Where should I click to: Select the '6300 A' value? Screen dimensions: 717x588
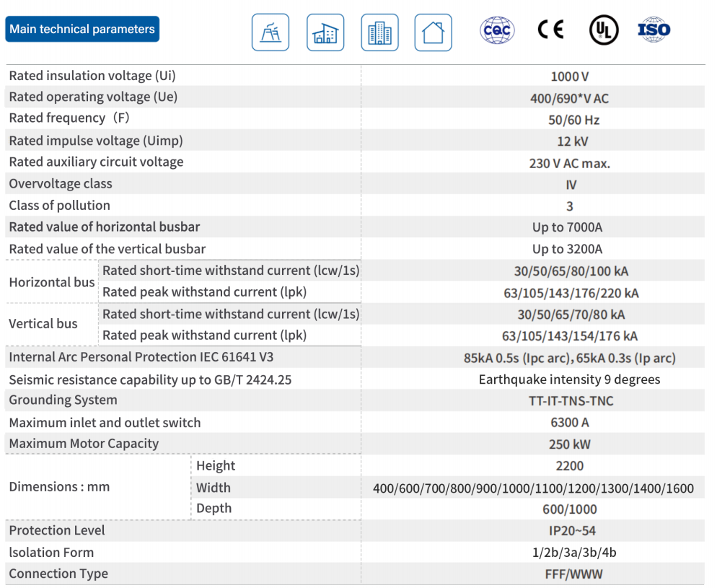(570, 423)
